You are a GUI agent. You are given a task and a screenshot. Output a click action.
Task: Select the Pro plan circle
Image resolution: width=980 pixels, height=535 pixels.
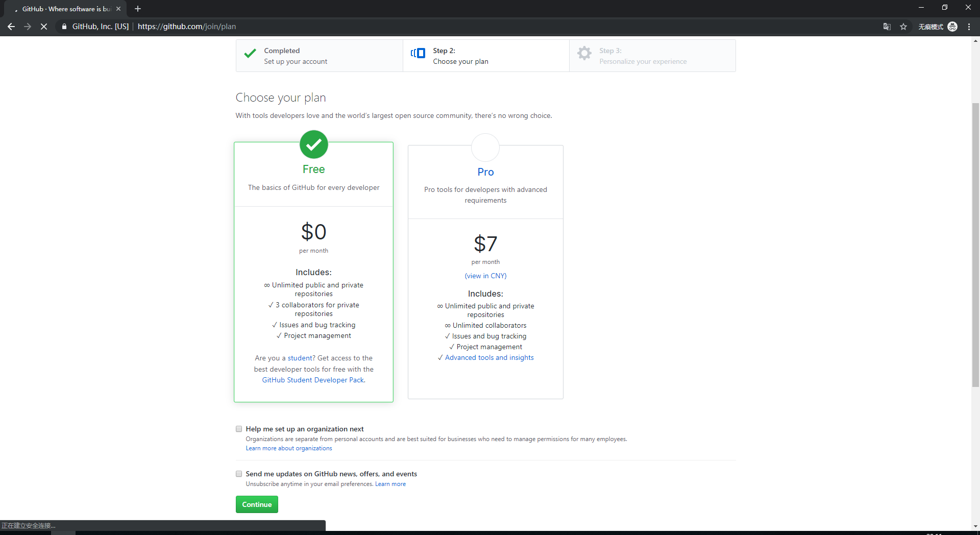coord(485,148)
